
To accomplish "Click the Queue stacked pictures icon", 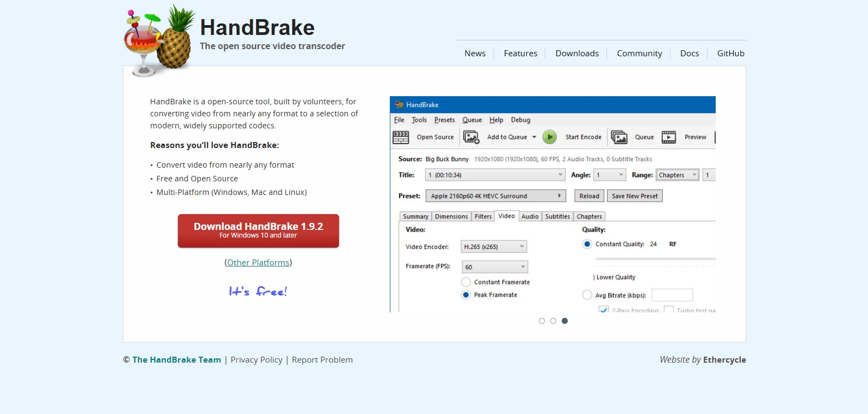I will (x=619, y=137).
